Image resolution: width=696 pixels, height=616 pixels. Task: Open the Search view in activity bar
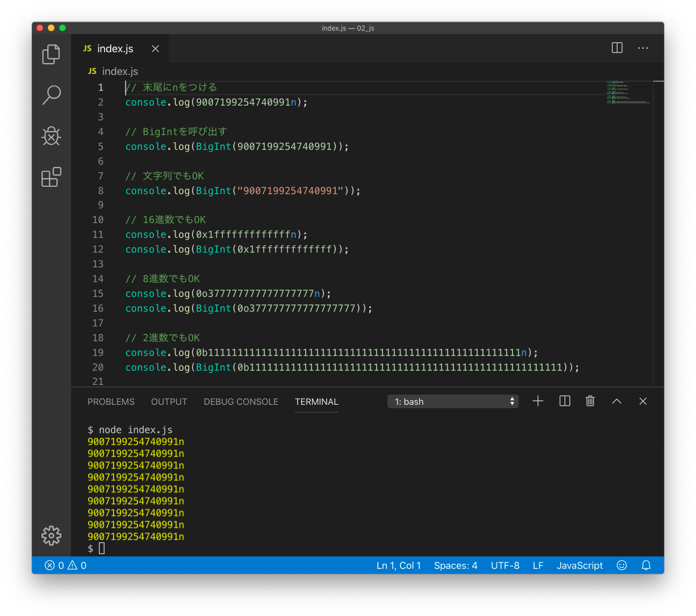coord(51,95)
